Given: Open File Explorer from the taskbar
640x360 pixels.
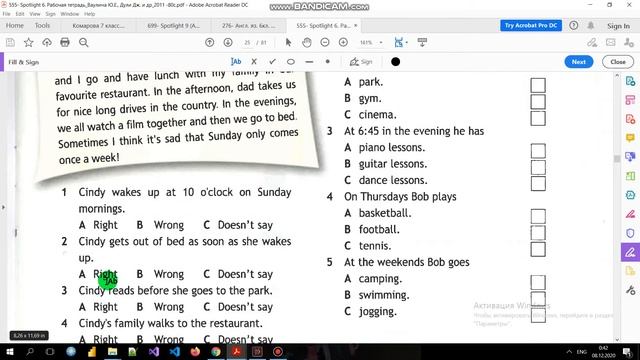Looking at the screenshot, I should [112, 351].
